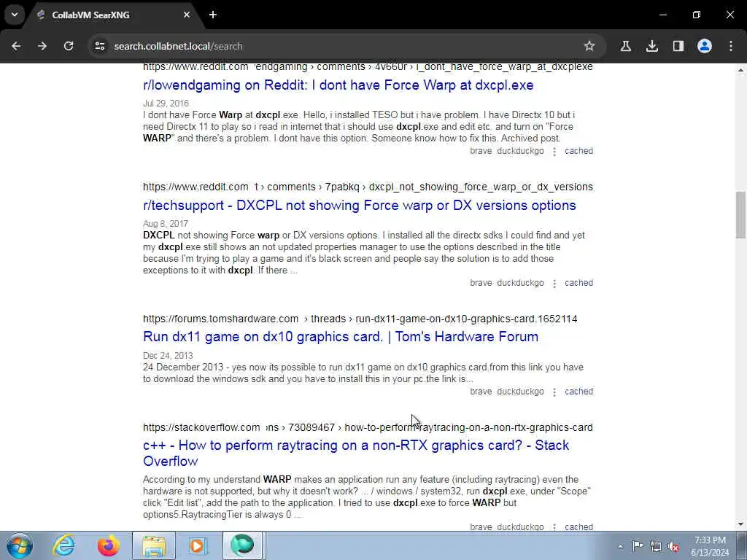The height and width of the screenshot is (560, 747).
Task: Open the Chrome profile avatar
Action: [705, 46]
